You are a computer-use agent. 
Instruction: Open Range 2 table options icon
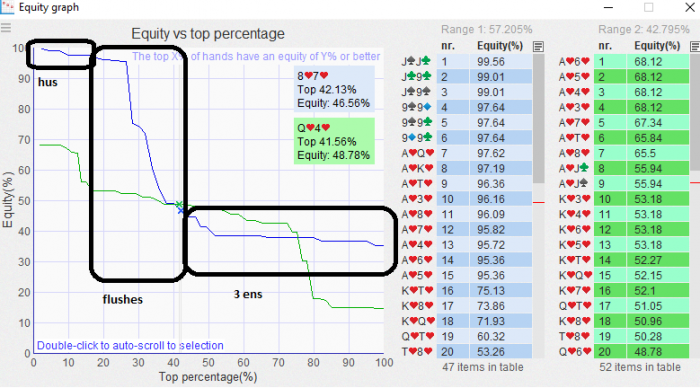tap(695, 46)
